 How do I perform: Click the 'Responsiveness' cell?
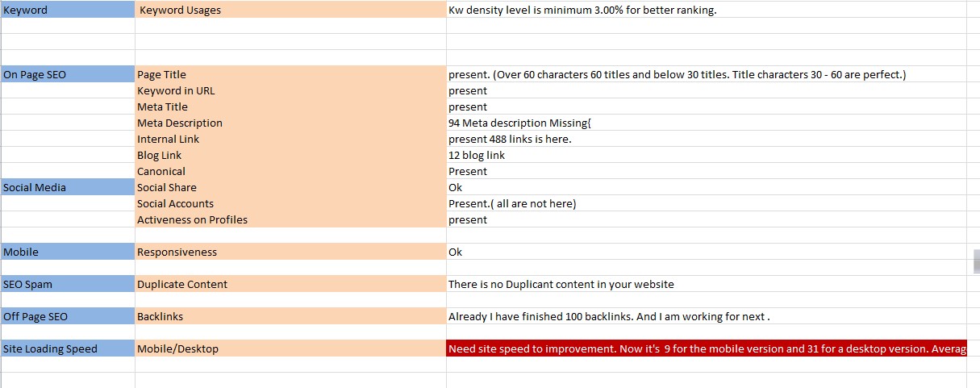click(x=290, y=252)
